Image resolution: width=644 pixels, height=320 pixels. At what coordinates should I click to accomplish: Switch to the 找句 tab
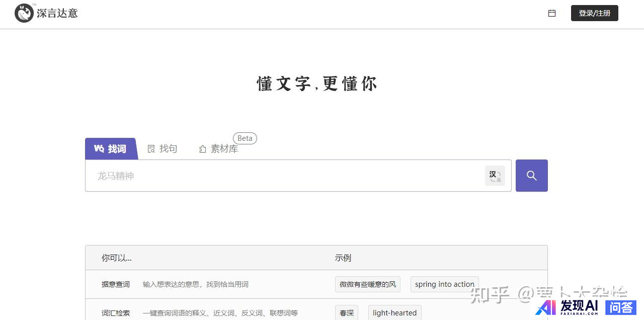point(163,149)
